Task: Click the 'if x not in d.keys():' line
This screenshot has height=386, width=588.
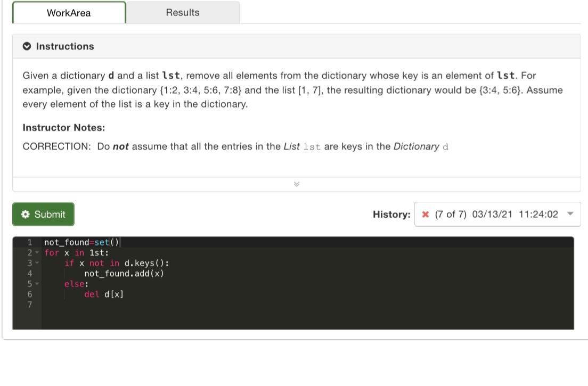Action: pos(117,263)
